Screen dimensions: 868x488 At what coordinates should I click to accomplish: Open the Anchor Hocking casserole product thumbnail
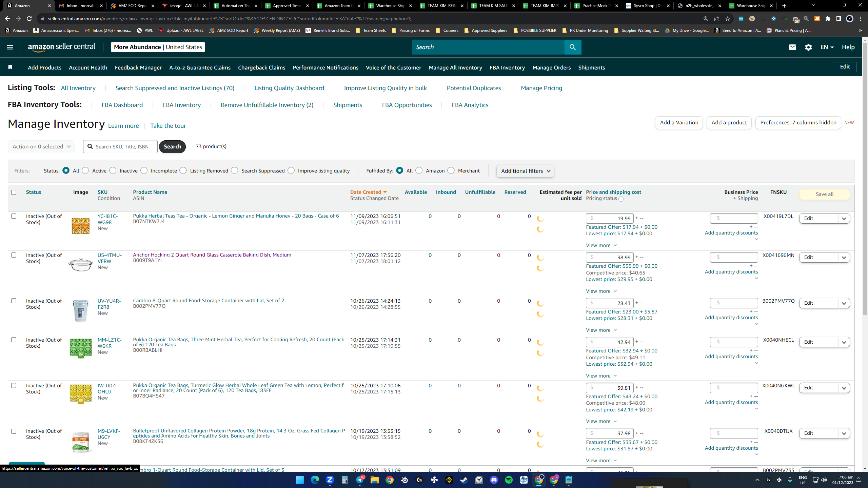pyautogui.click(x=80, y=265)
